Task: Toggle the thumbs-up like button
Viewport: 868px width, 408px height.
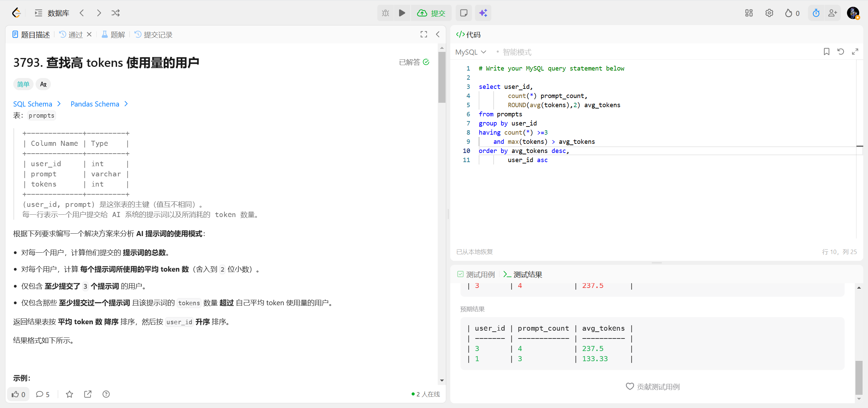Action: pyautogui.click(x=18, y=394)
